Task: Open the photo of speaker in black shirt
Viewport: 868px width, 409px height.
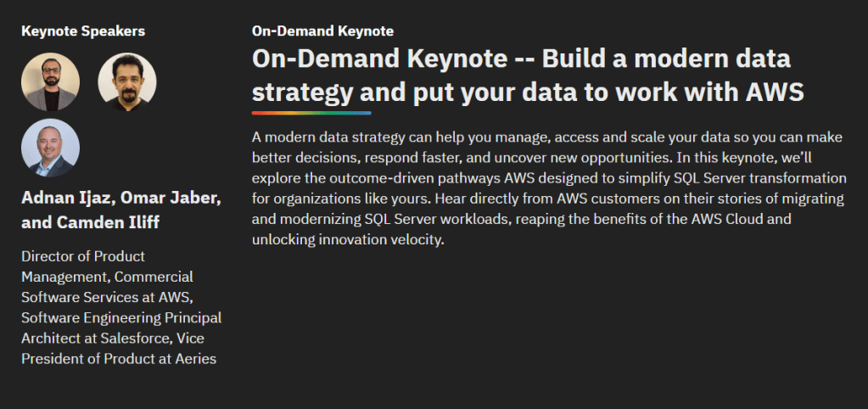Action: tap(127, 82)
